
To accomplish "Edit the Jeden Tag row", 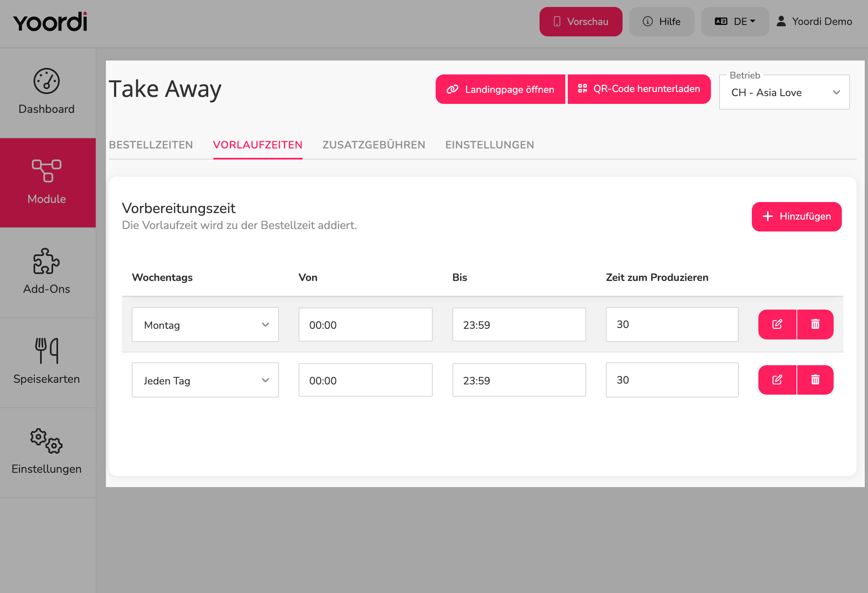I will [x=777, y=380].
